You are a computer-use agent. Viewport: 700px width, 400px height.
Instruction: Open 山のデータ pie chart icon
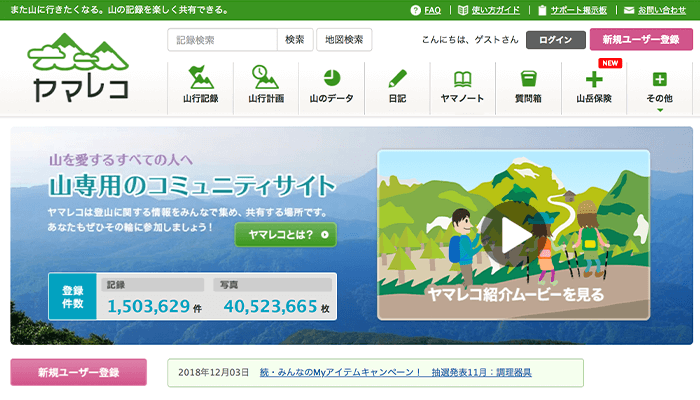[331, 78]
